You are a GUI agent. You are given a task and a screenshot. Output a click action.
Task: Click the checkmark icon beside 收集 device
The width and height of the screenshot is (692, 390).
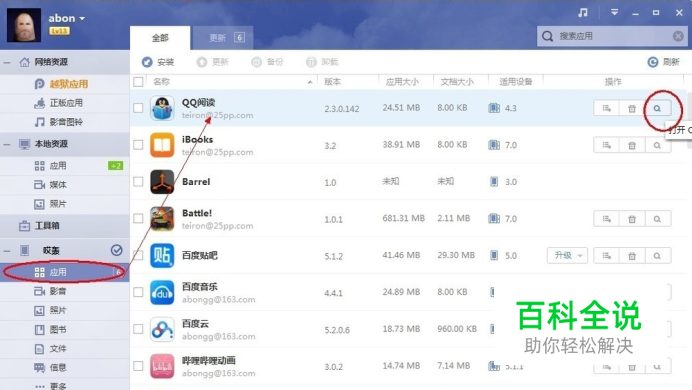click(117, 251)
